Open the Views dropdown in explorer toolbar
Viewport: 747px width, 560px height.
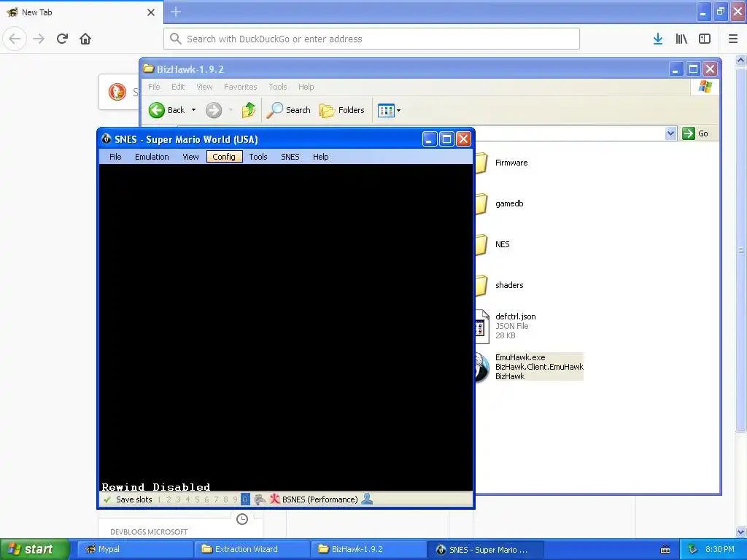tap(390, 110)
